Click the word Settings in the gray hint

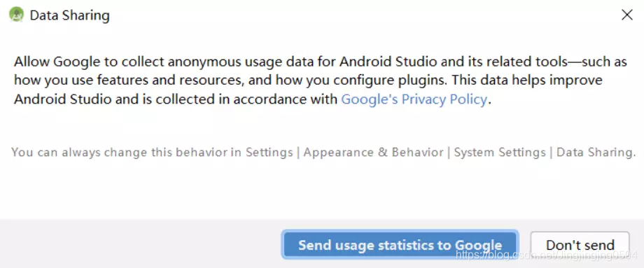click(269, 153)
